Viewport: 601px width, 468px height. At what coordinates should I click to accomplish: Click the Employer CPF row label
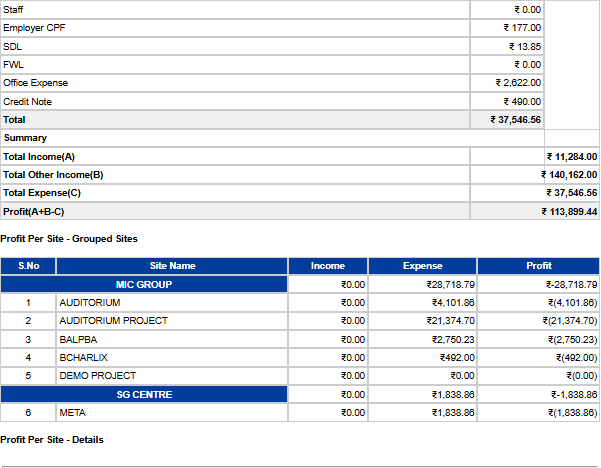35,28
